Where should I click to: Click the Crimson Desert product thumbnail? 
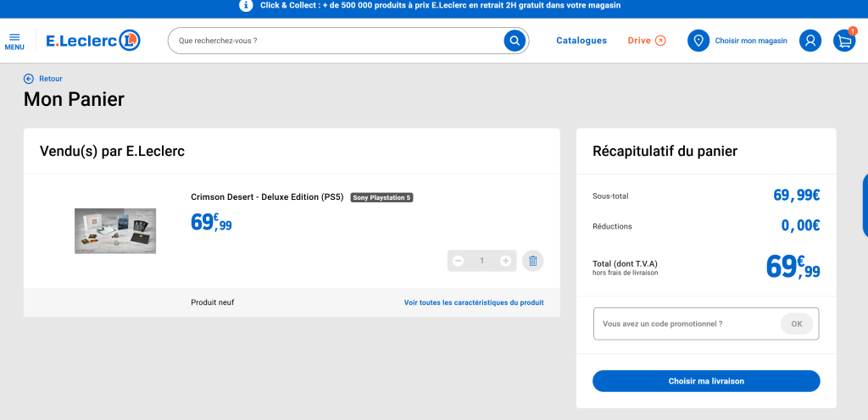[115, 231]
